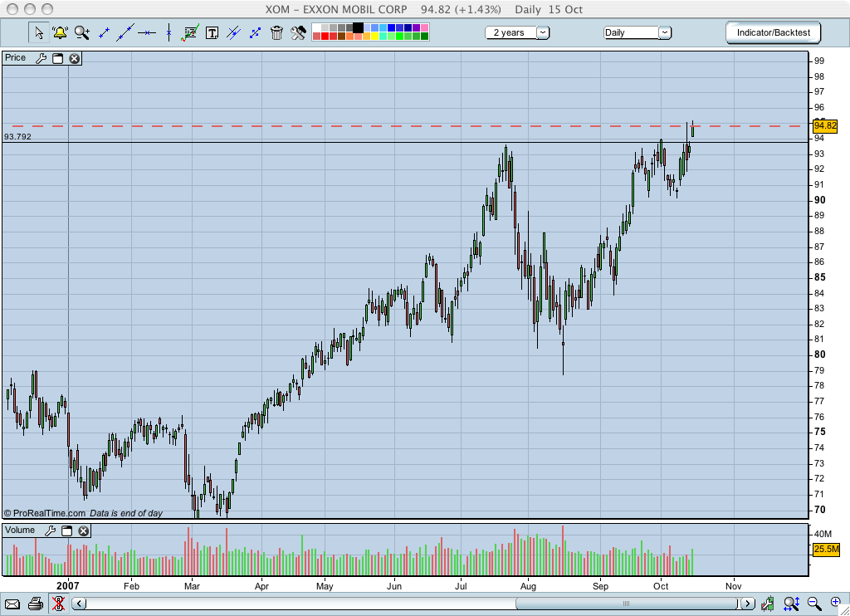
Task: Open the chart indicator list tool
Action: (190, 32)
